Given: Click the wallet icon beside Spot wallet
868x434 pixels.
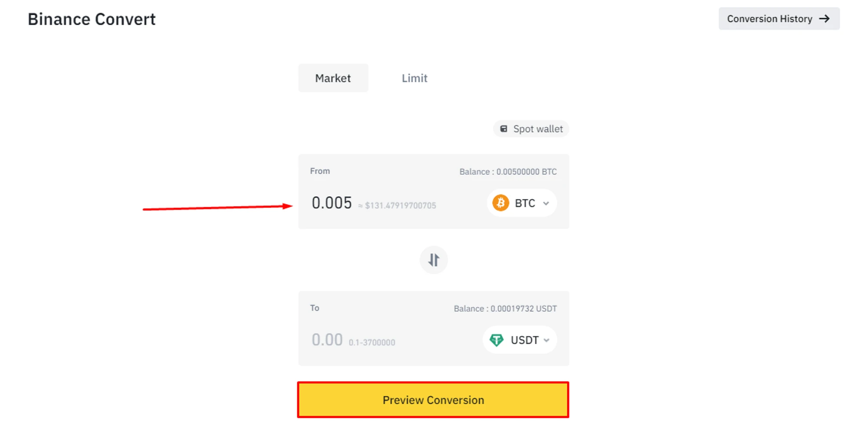Looking at the screenshot, I should (503, 129).
